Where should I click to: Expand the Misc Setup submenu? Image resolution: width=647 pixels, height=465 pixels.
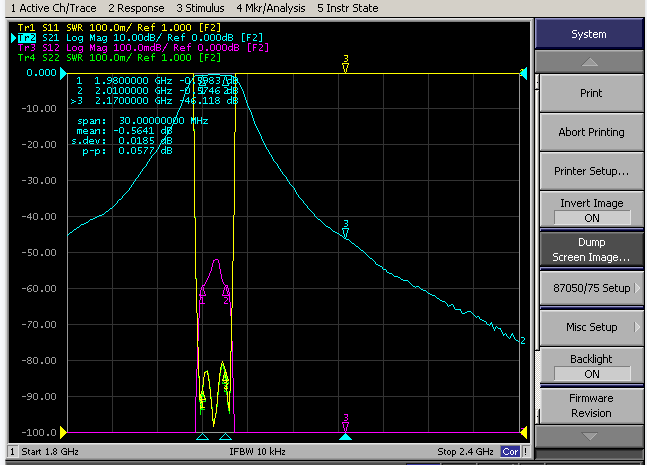[x=592, y=327]
